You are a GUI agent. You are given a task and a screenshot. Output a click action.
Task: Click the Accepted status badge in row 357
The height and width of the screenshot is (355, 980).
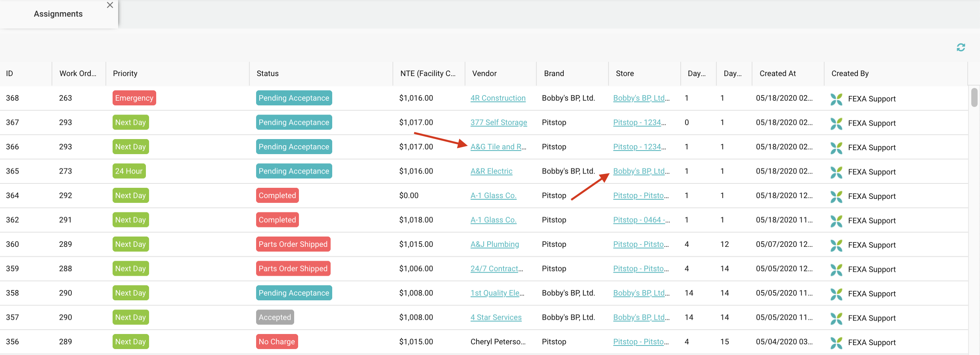click(275, 317)
